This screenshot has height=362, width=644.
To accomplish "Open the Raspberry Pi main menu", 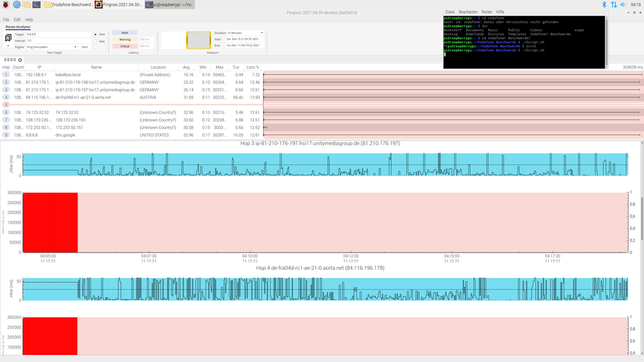I will tap(5, 5).
